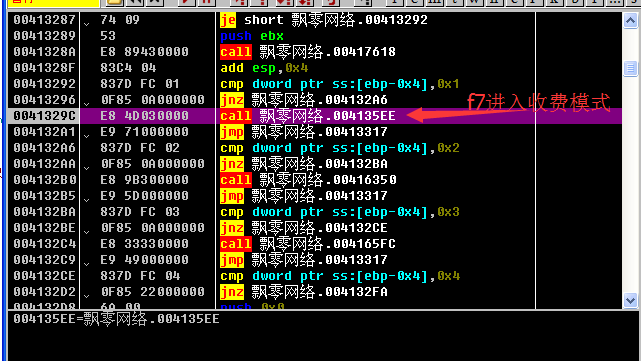The height and width of the screenshot is (361, 641).
Task: Click the 'call 飘零网络.004165FC' instruction
Action: pyautogui.click(x=308, y=244)
